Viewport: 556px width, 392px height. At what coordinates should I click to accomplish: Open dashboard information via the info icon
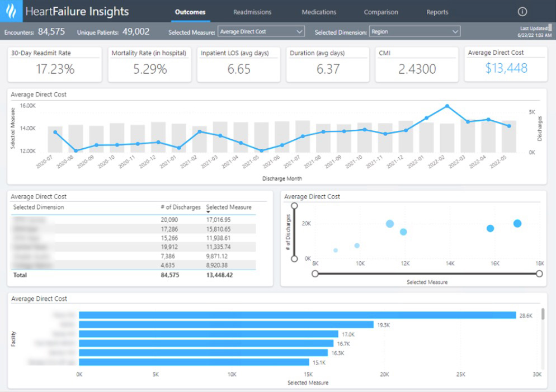pos(522,11)
